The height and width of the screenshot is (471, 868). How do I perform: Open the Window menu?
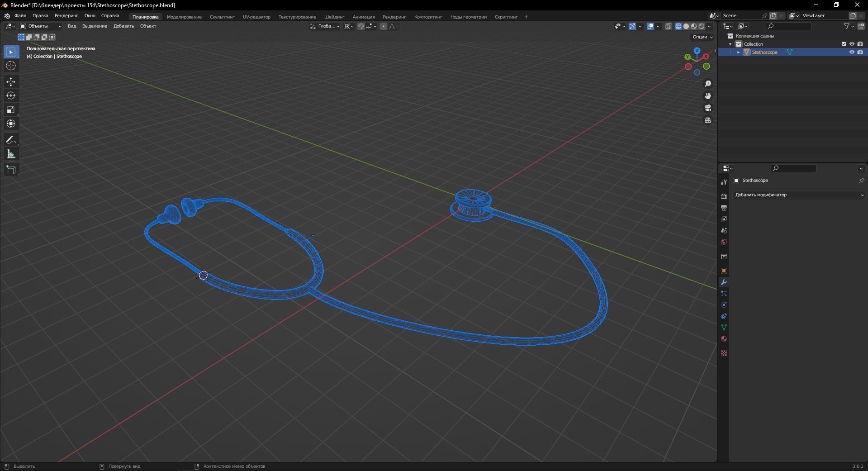click(x=90, y=16)
